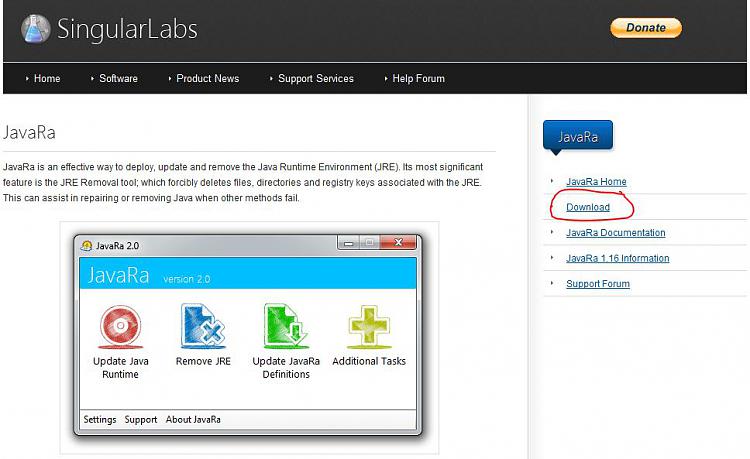Close the JavaRa 2.0 window
750x459 pixels.
[x=398, y=242]
